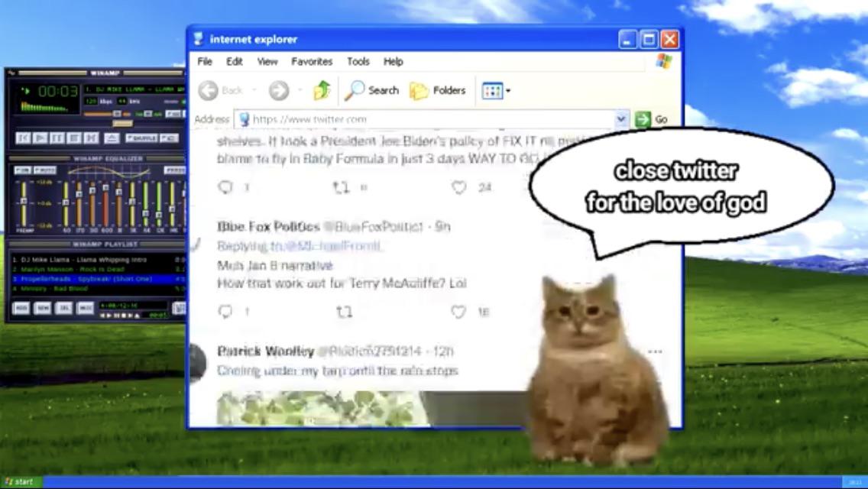Click Winamp previous track button
Viewport: 868px width, 489px height.
23,138
